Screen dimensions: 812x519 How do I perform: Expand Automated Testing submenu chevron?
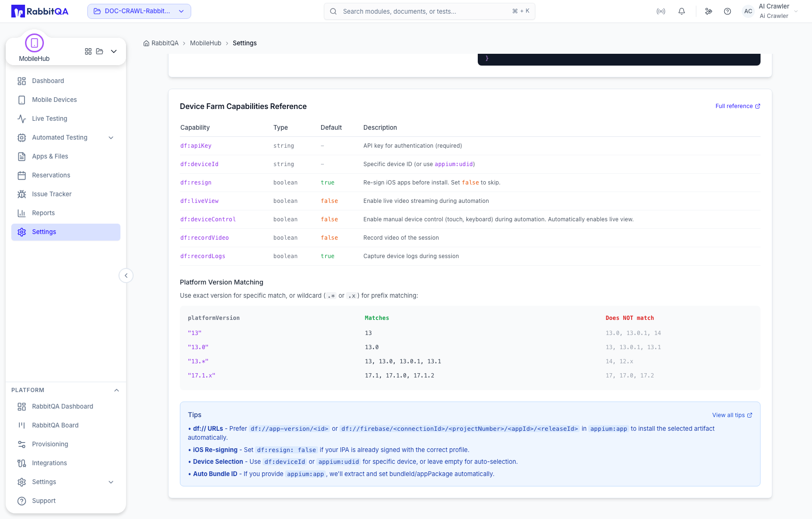coord(111,138)
